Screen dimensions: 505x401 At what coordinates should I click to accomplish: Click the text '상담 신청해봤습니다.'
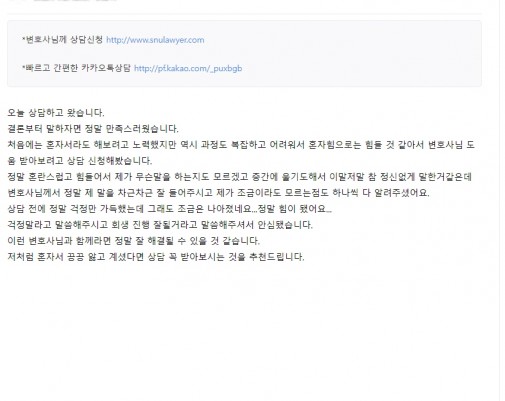109,161
